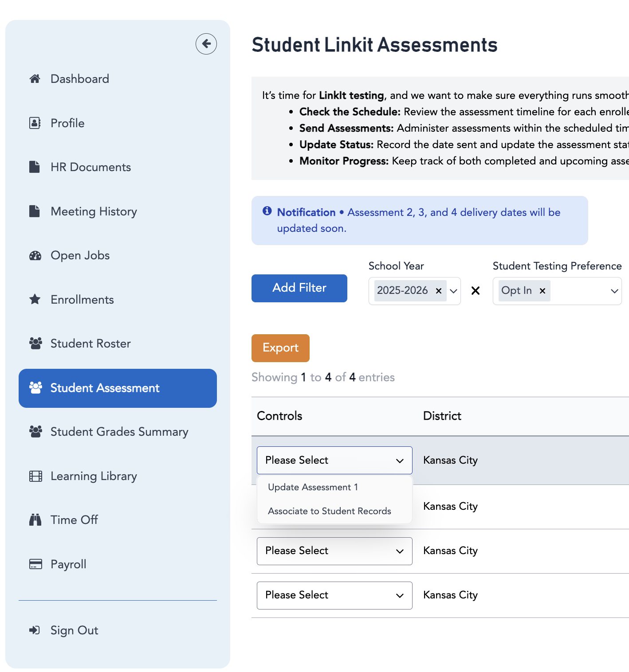Click the Add Filter button
This screenshot has height=672, width=629.
[299, 288]
